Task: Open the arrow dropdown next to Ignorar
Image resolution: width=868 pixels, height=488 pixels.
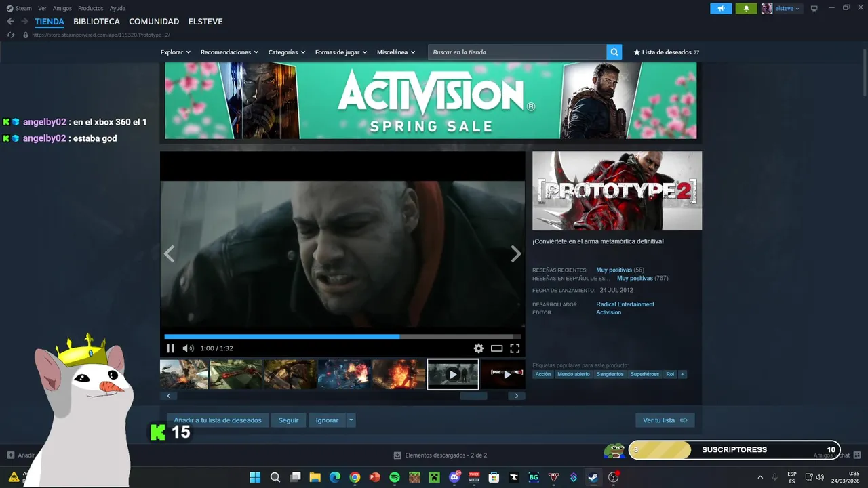Action: (x=351, y=420)
